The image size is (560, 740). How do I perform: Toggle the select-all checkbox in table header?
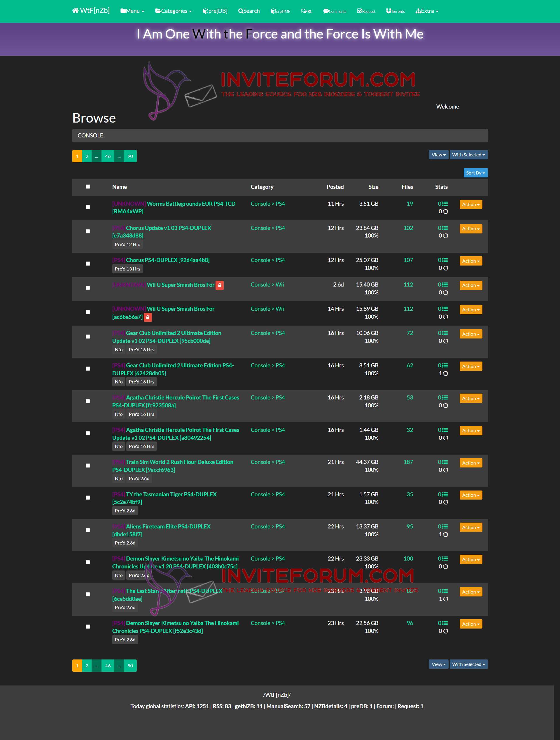88,187
